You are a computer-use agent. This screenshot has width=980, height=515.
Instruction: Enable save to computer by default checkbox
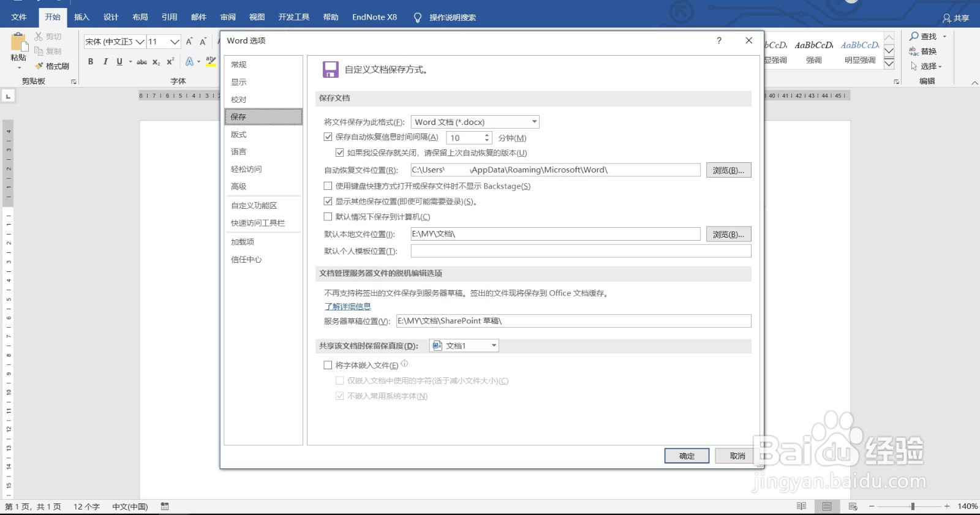click(328, 216)
